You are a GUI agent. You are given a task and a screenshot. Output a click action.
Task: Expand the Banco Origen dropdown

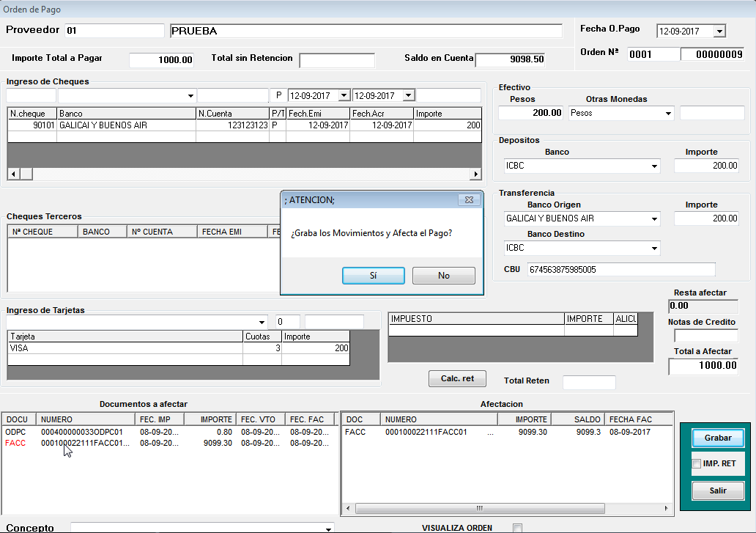click(654, 218)
